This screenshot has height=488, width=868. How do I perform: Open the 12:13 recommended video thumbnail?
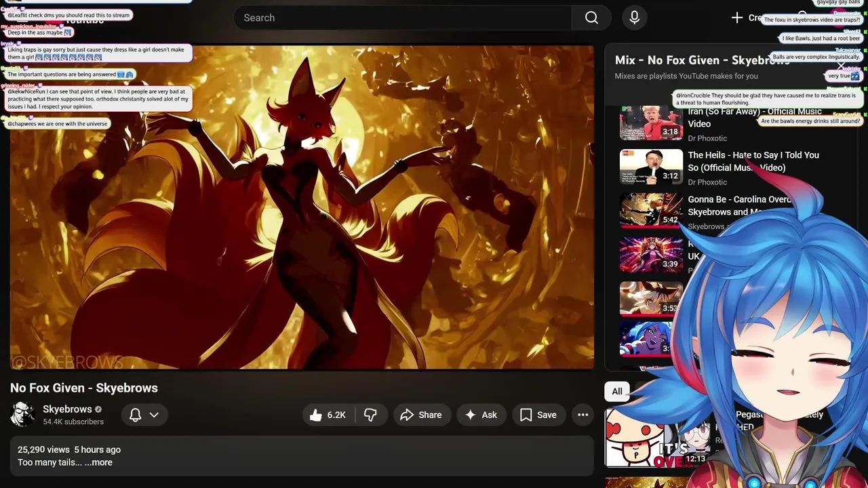tap(656, 438)
